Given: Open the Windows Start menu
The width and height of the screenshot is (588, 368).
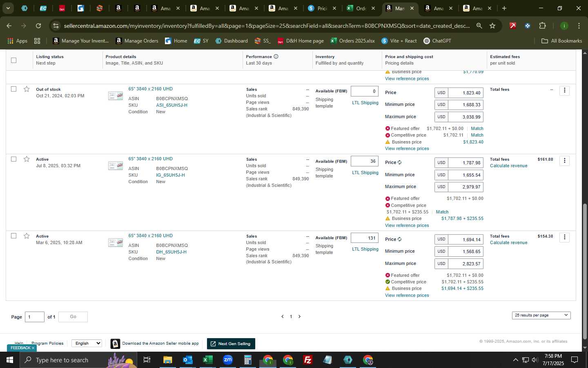Looking at the screenshot, I should (x=9, y=360).
